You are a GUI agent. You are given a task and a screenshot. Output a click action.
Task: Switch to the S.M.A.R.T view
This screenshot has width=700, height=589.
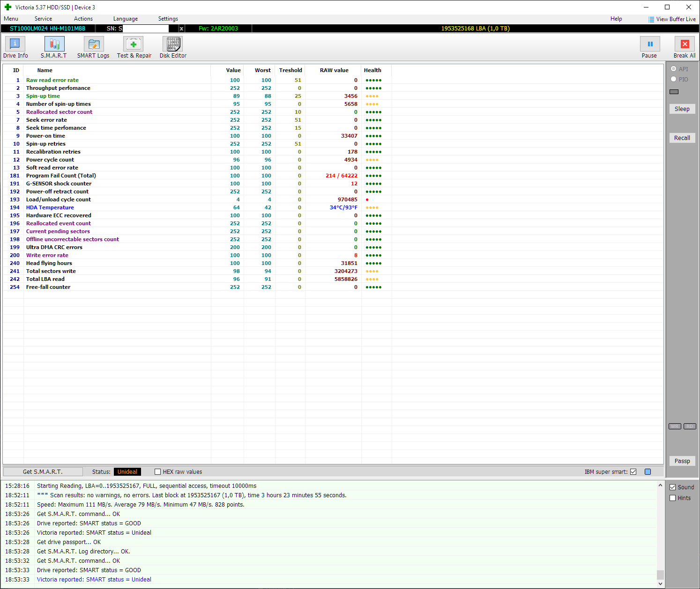click(54, 47)
